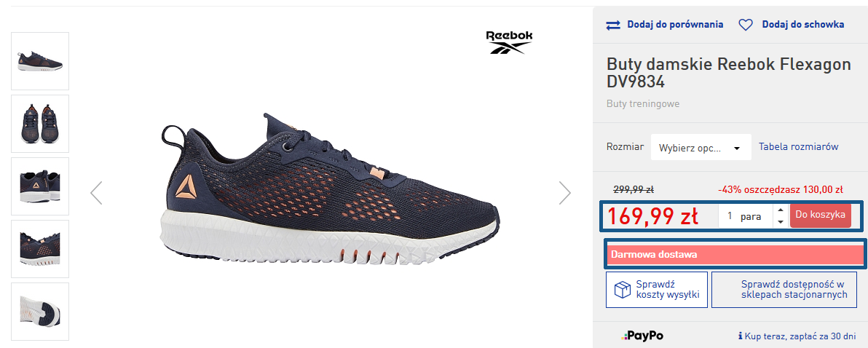
Task: Select the front pair view thumbnail
Action: [x=40, y=123]
